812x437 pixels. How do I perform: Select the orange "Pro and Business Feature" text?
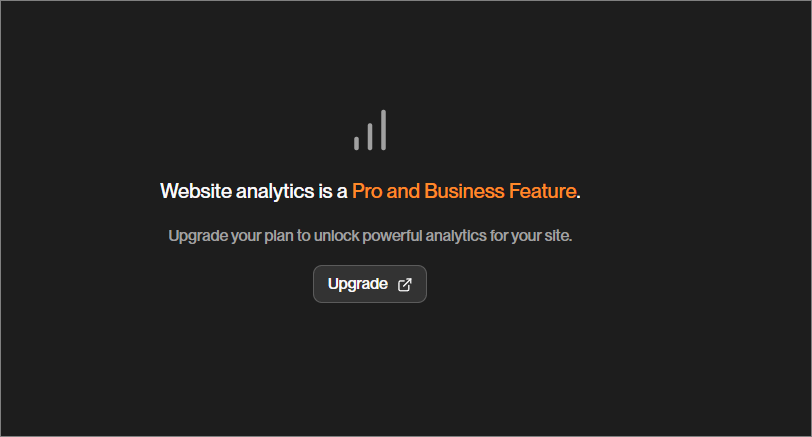click(x=464, y=191)
